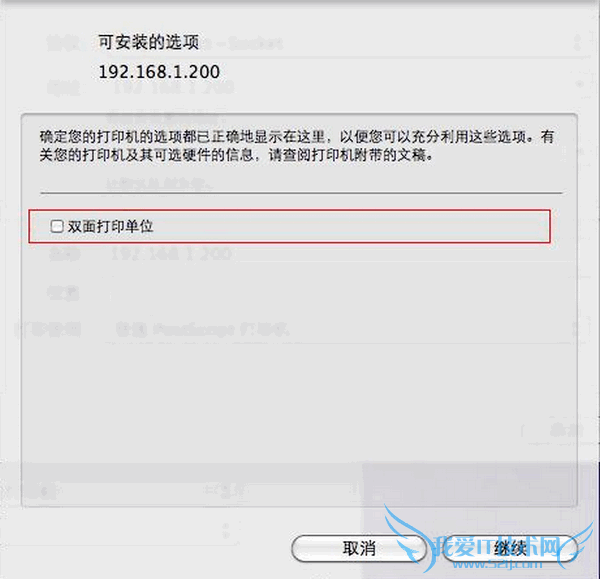Click the description line starting with 关您的打印机
Viewport: 600px width, 579px height.
(236, 155)
